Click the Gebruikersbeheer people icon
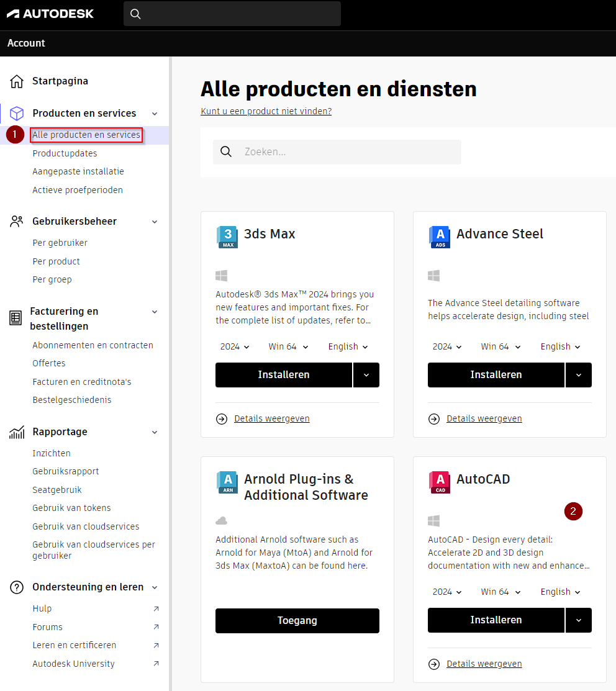This screenshot has width=616, height=691. tap(17, 221)
